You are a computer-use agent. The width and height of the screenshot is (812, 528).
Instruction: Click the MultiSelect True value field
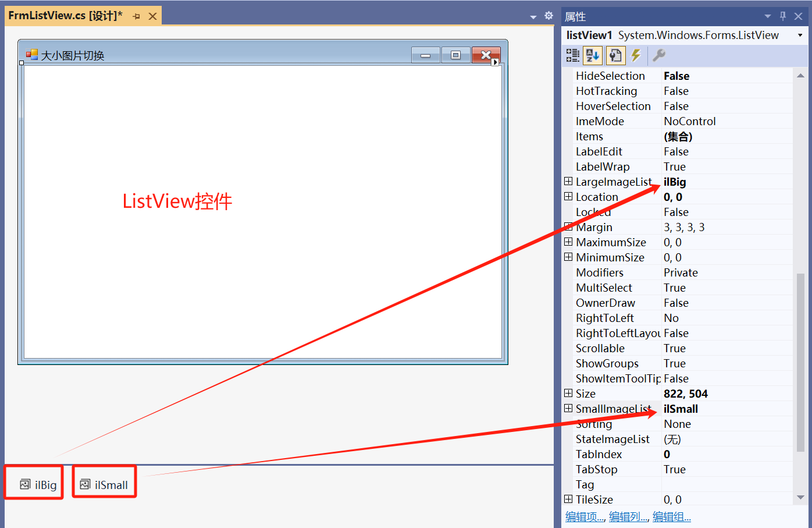click(x=727, y=288)
